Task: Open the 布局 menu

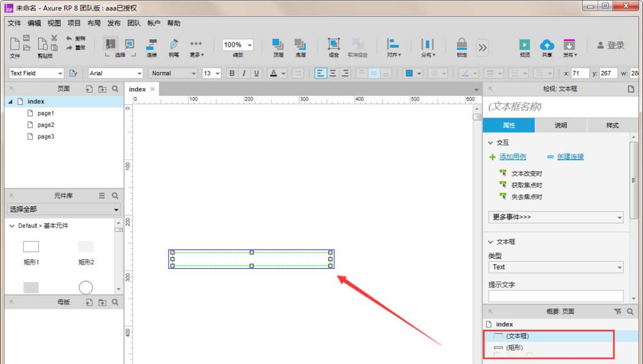Action: tap(94, 23)
